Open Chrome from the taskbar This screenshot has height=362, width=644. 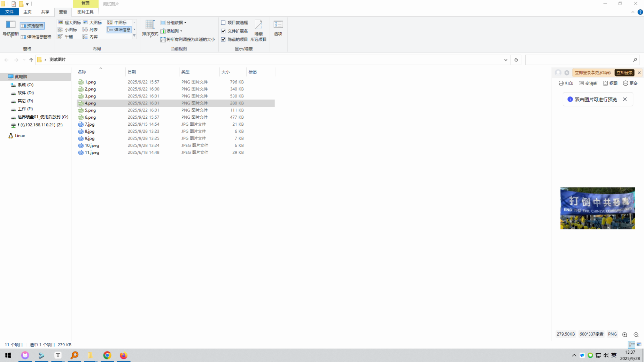[x=107, y=355]
